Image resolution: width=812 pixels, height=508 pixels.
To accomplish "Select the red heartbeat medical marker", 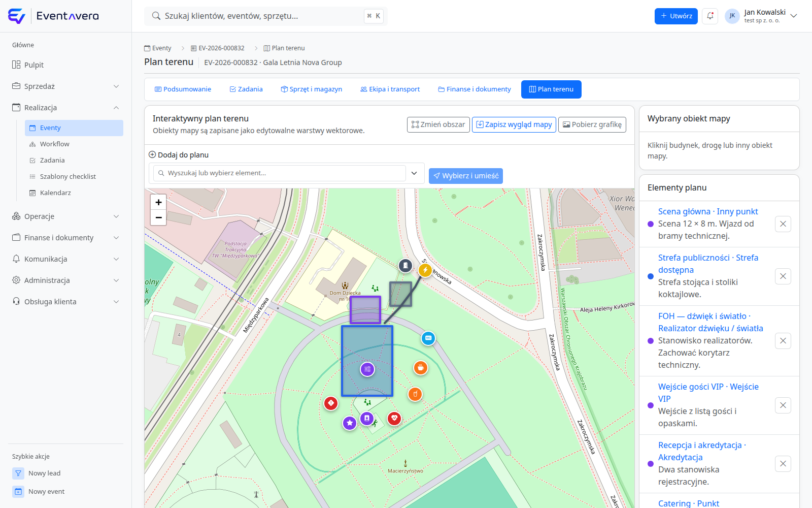I will coord(394,419).
